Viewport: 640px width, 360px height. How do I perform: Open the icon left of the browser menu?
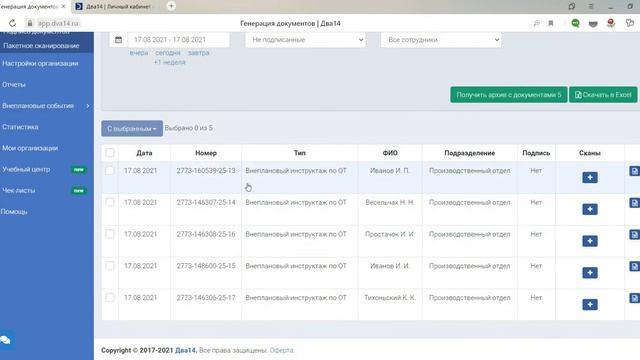pyautogui.click(x=572, y=7)
